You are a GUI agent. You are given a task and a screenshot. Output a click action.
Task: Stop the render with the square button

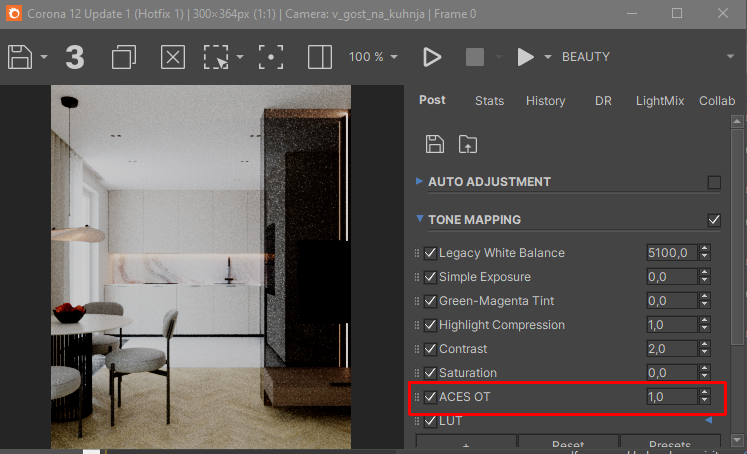(474, 57)
